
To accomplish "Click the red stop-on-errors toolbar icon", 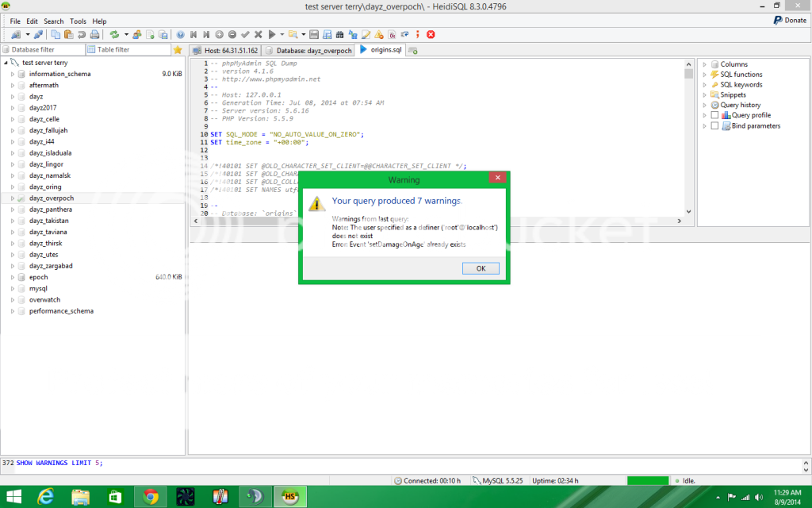I will pyautogui.click(x=431, y=35).
